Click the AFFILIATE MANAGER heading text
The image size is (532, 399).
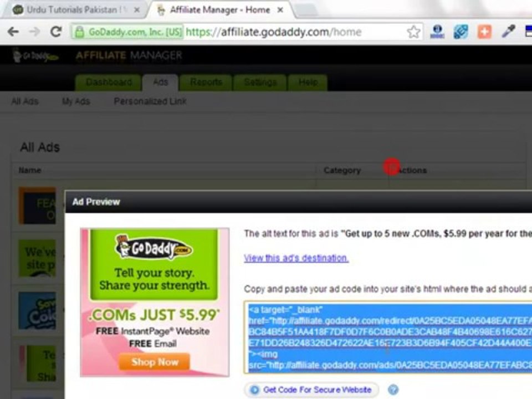click(129, 55)
